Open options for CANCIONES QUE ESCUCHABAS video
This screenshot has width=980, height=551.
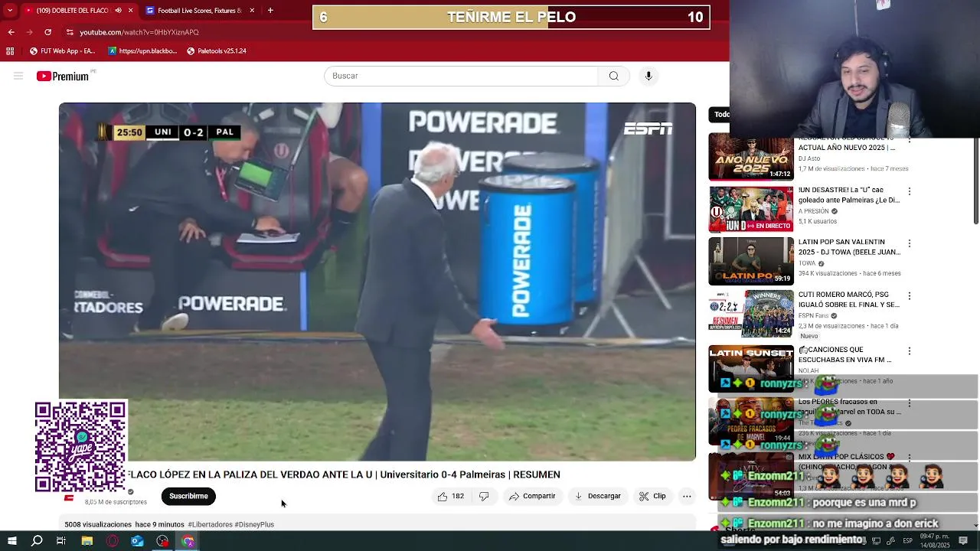910,351
